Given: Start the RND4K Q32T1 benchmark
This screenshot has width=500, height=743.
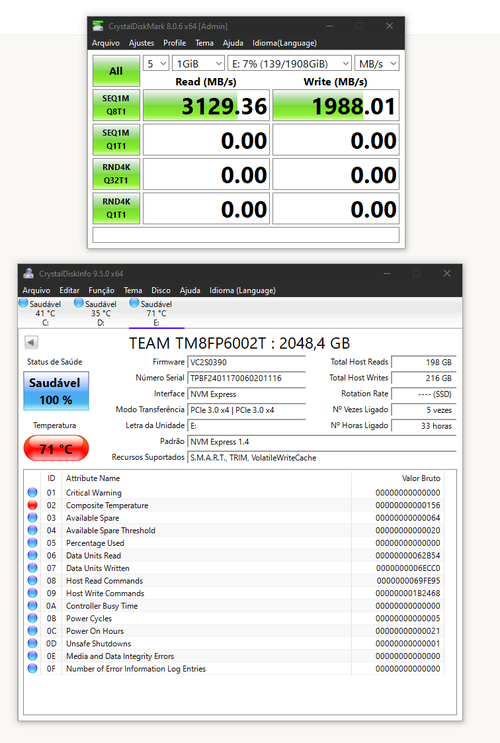Looking at the screenshot, I should (116, 174).
